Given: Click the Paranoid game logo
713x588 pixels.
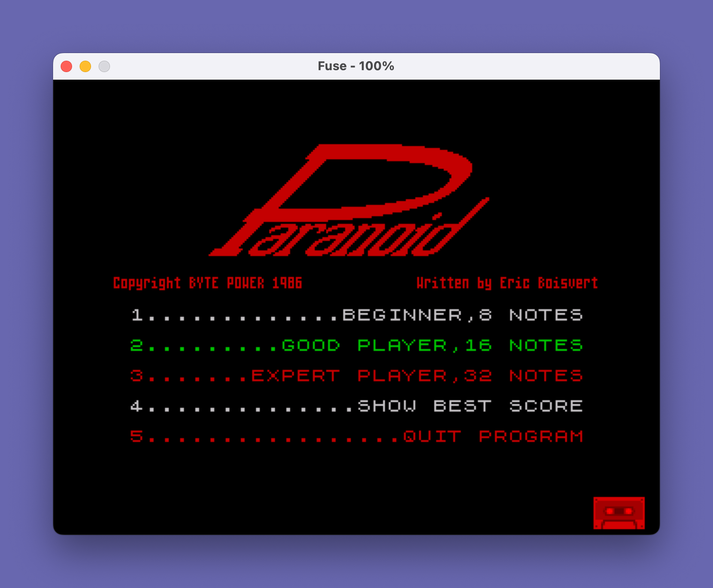Looking at the screenshot, I should [349, 200].
